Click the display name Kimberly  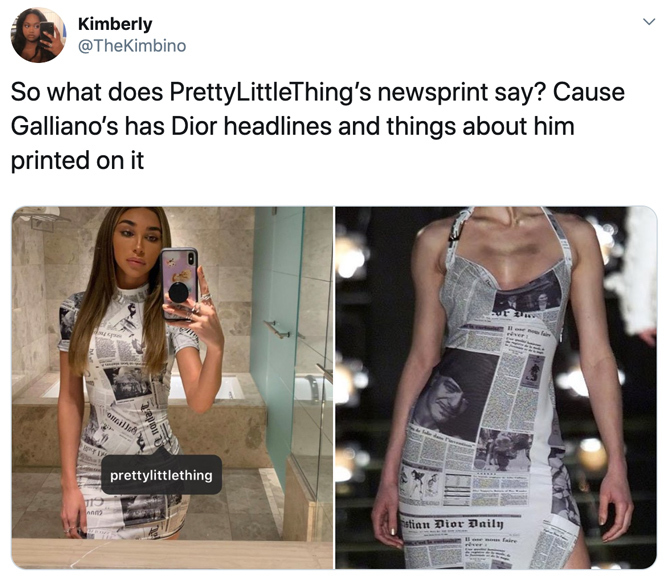point(115,24)
